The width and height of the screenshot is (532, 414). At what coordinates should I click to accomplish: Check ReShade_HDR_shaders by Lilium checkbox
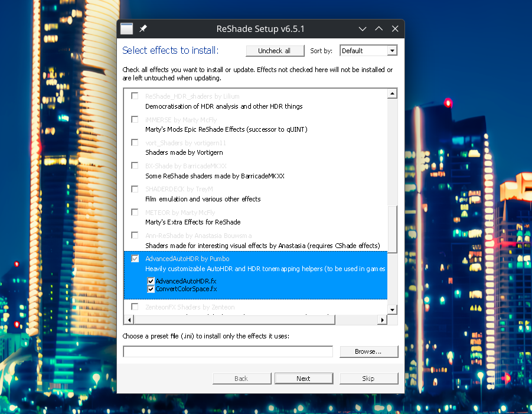[135, 96]
